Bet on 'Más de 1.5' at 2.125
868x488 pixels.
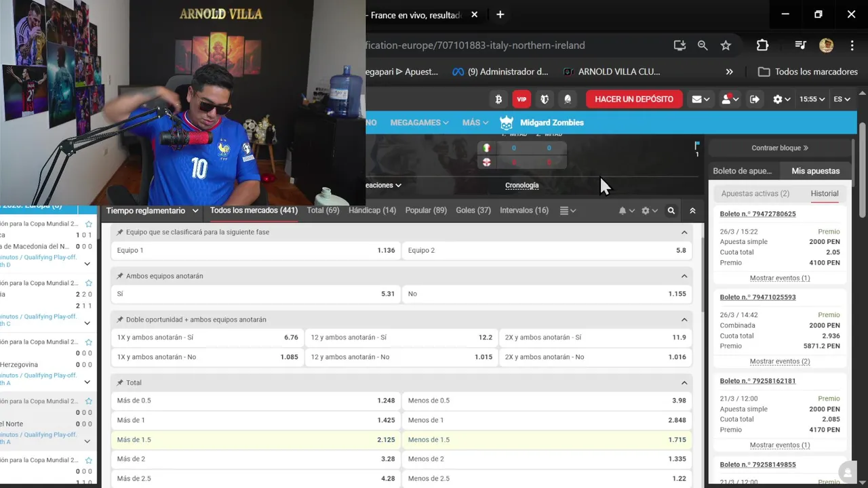(256, 440)
